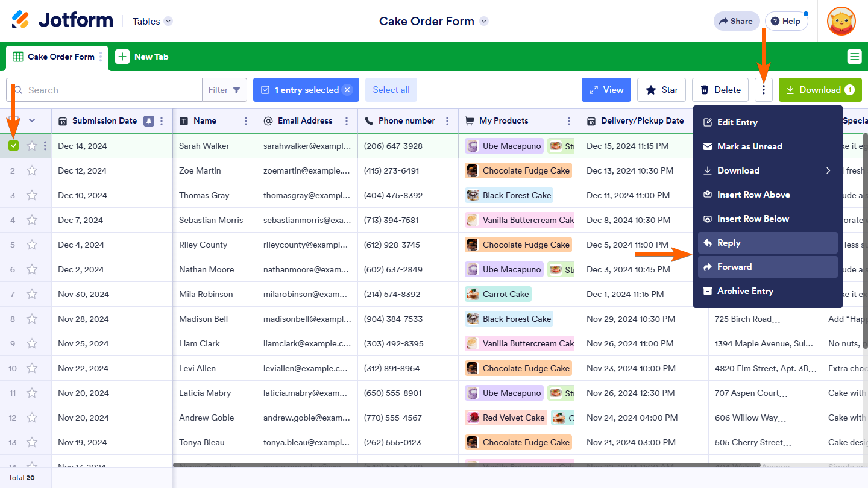
Task: Click the email cell zoemartin@example
Action: point(307,170)
